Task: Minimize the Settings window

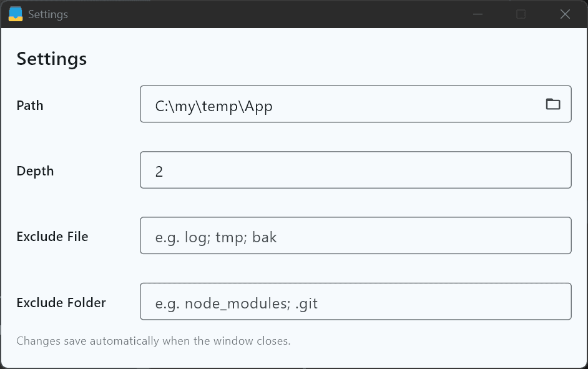Action: pos(478,14)
